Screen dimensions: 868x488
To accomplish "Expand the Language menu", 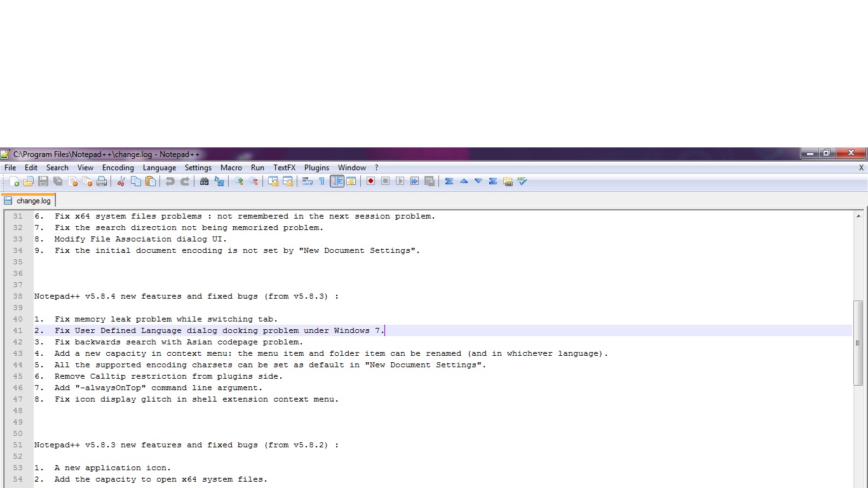I will [x=159, y=168].
